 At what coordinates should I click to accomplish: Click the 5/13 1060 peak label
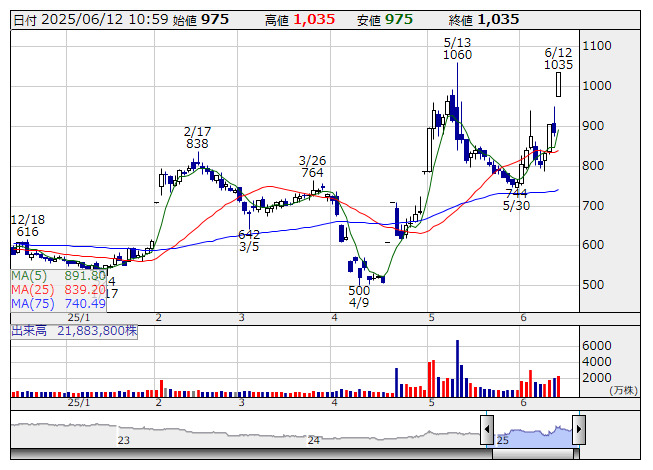point(457,49)
